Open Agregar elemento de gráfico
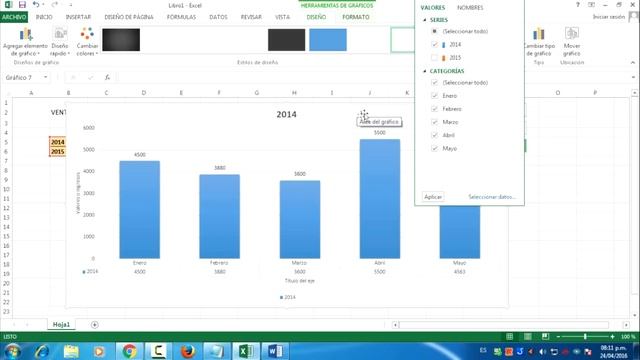640x360 pixels. 25,42
